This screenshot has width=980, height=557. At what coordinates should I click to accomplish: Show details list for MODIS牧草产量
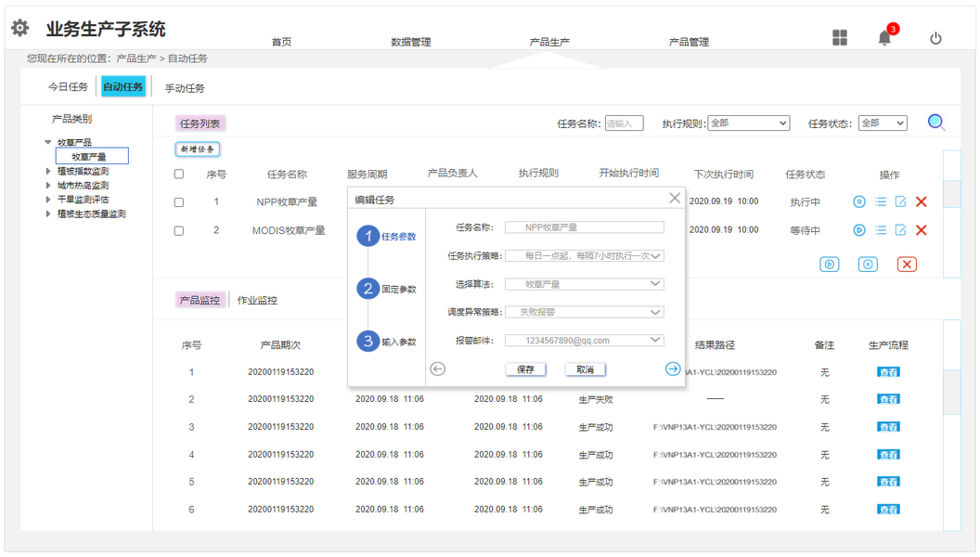click(881, 230)
